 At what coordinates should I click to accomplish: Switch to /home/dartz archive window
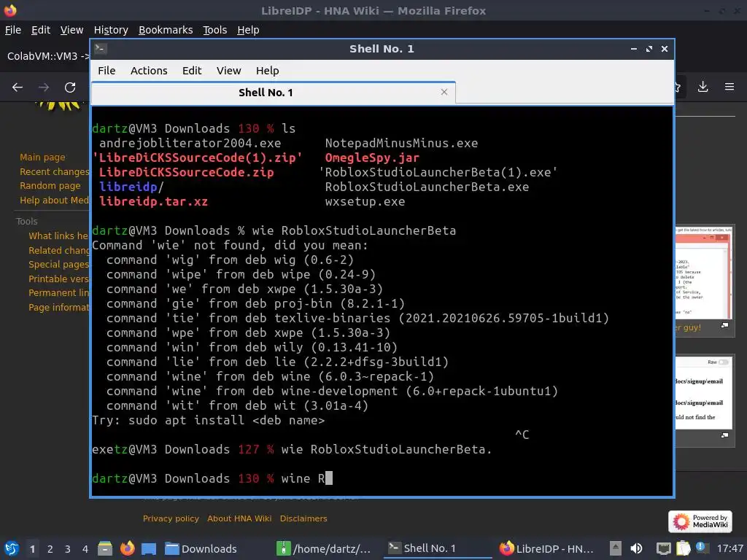[325, 548]
